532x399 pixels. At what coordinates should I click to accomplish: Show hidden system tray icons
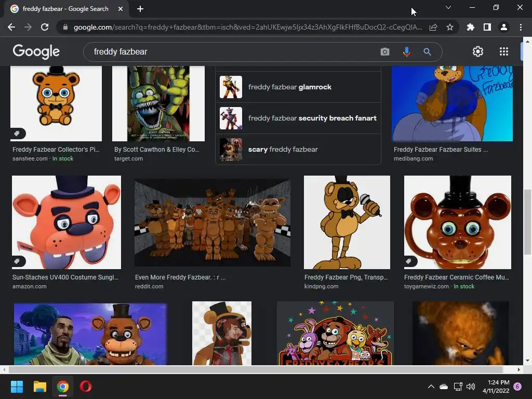[431, 387]
